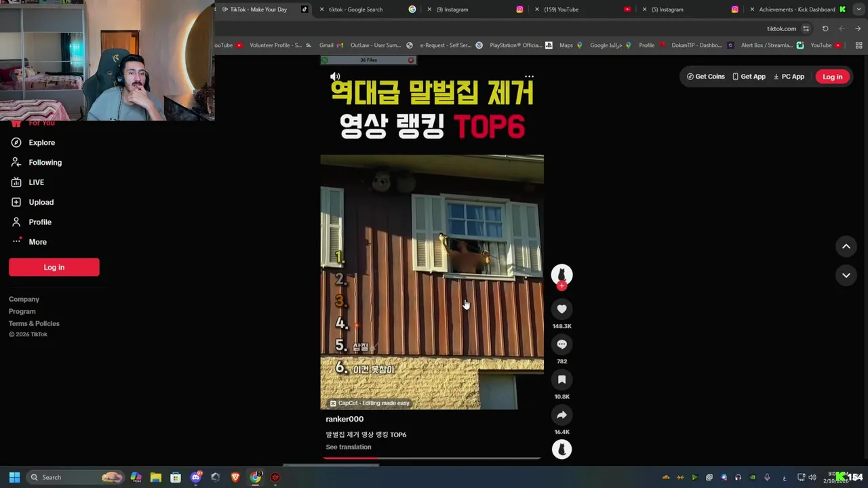Click the sidebar Log in button
The width and height of the screenshot is (868, 488).
click(54, 267)
